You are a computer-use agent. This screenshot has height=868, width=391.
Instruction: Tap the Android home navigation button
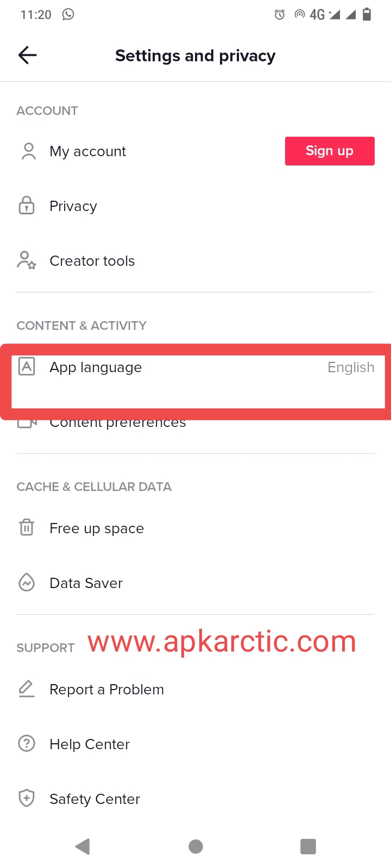tap(195, 846)
